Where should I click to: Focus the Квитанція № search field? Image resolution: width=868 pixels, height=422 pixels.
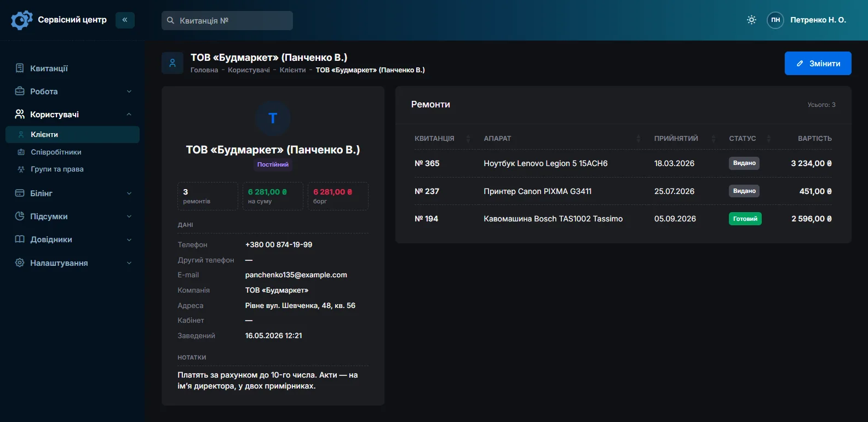click(227, 20)
